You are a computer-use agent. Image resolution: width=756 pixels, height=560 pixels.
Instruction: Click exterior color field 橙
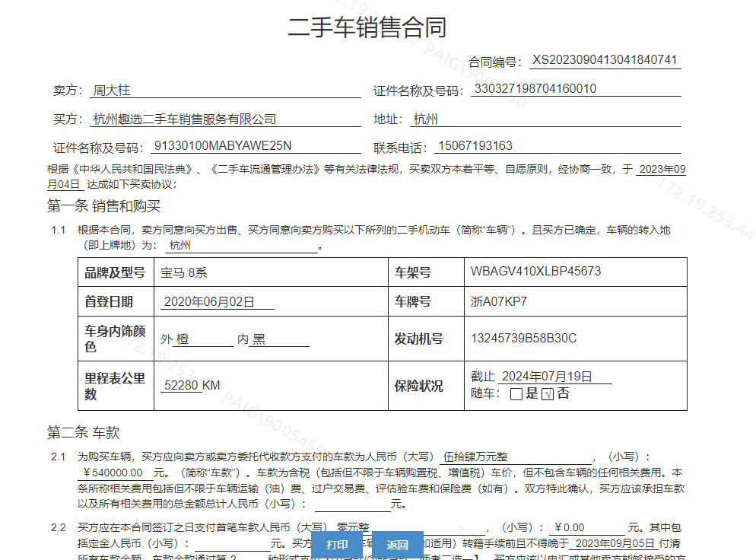click(x=203, y=339)
